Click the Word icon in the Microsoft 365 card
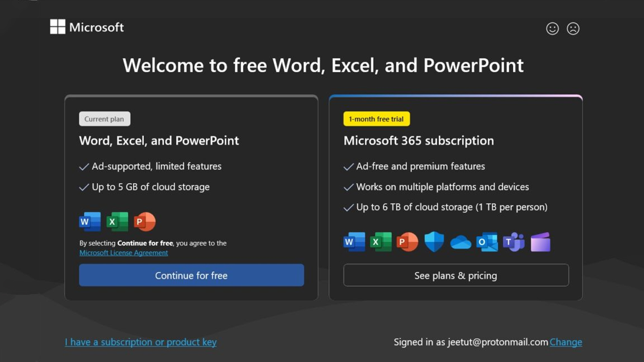 (354, 242)
